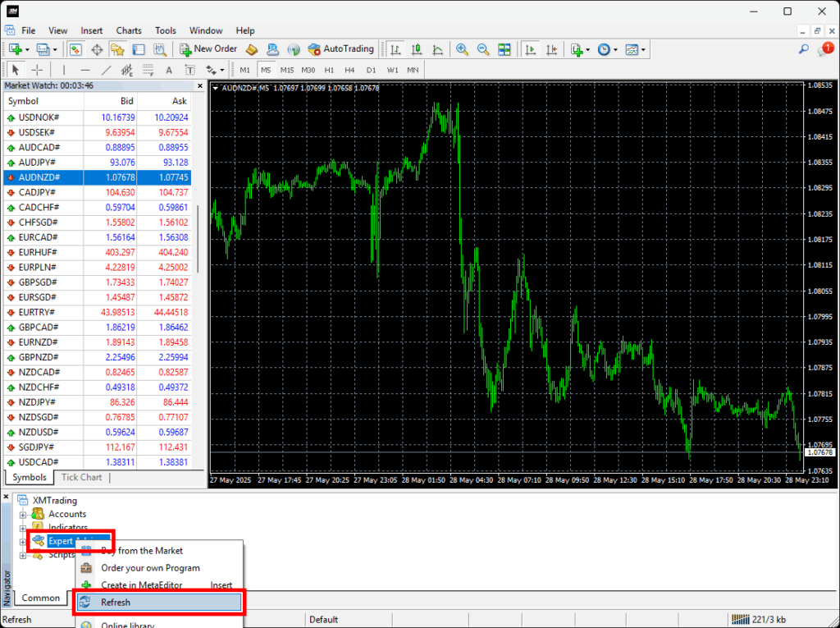Set chart timeframe to H1
Viewport: 840px width, 628px height.
coord(329,70)
